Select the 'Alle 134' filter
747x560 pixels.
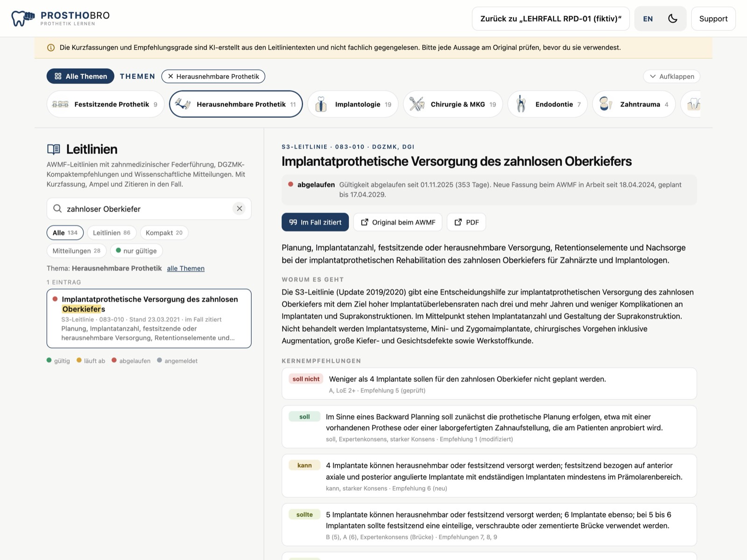point(65,233)
